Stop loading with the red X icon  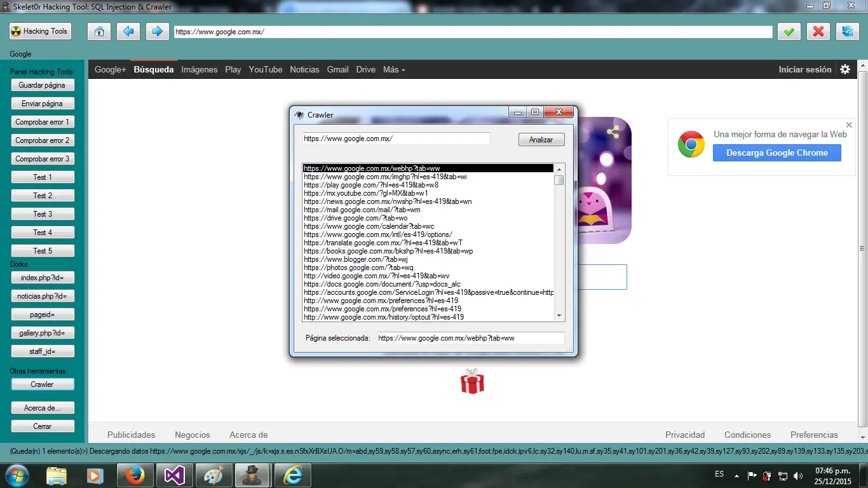818,31
